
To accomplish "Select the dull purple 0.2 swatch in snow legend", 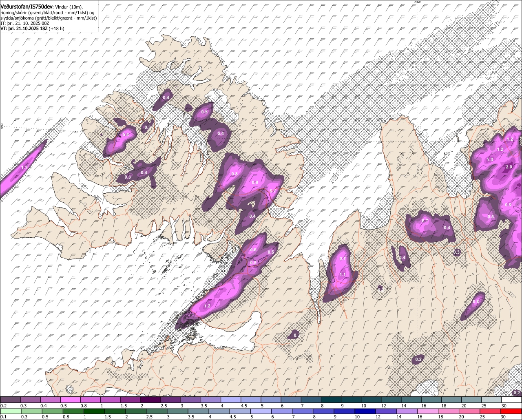I will point(10,400).
